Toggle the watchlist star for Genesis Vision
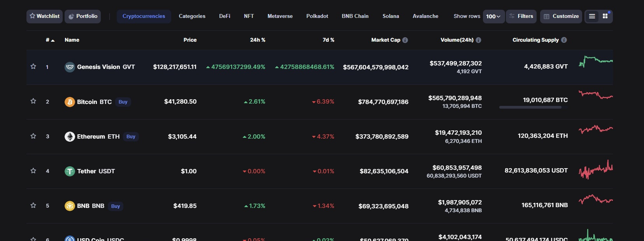This screenshot has width=644, height=241. (x=33, y=67)
